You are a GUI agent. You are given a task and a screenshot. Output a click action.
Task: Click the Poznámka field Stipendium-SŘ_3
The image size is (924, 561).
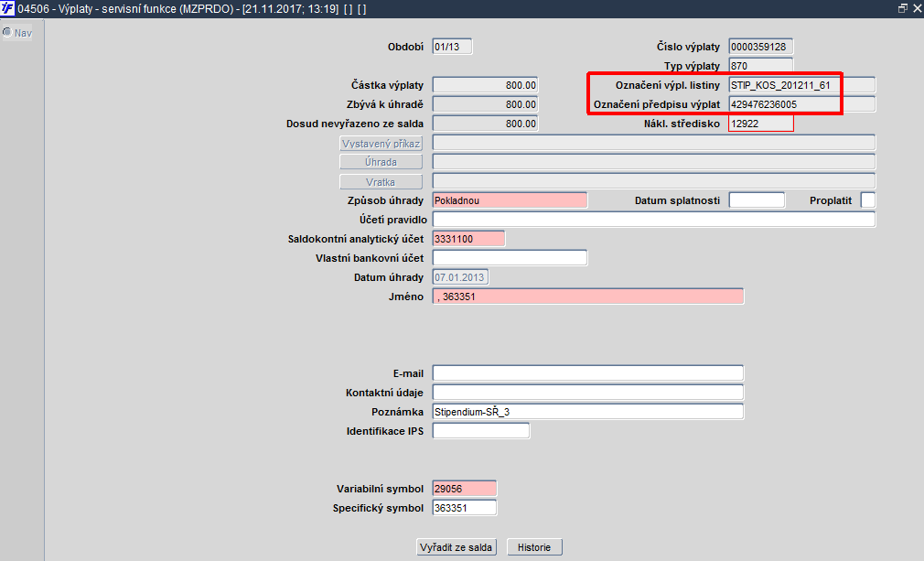[588, 411]
